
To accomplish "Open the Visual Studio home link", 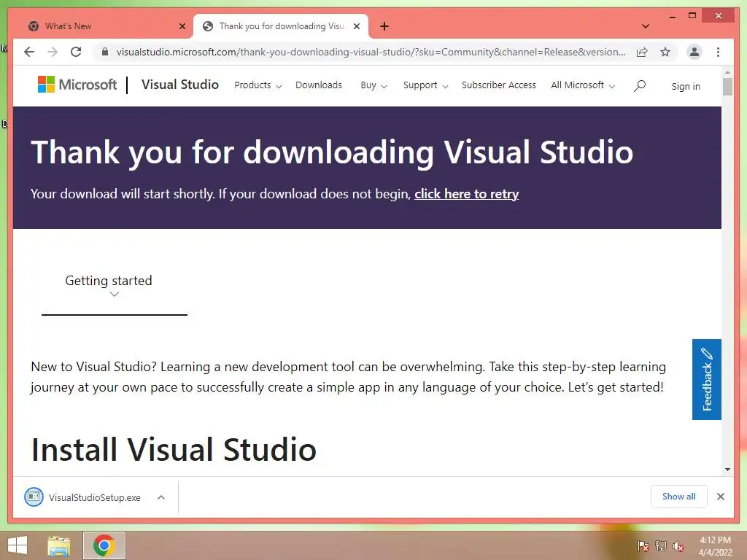I will coord(180,85).
